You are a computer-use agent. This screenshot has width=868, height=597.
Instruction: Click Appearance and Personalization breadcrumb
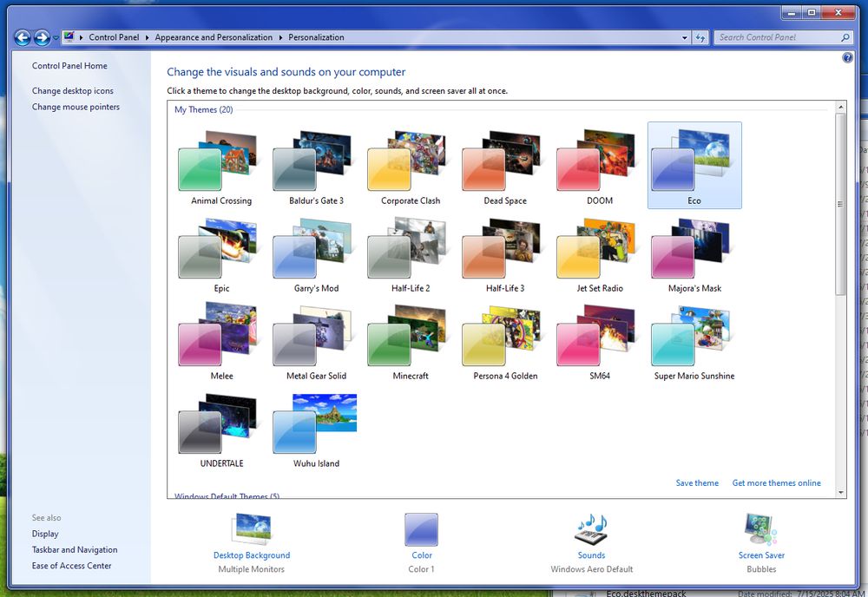click(214, 37)
